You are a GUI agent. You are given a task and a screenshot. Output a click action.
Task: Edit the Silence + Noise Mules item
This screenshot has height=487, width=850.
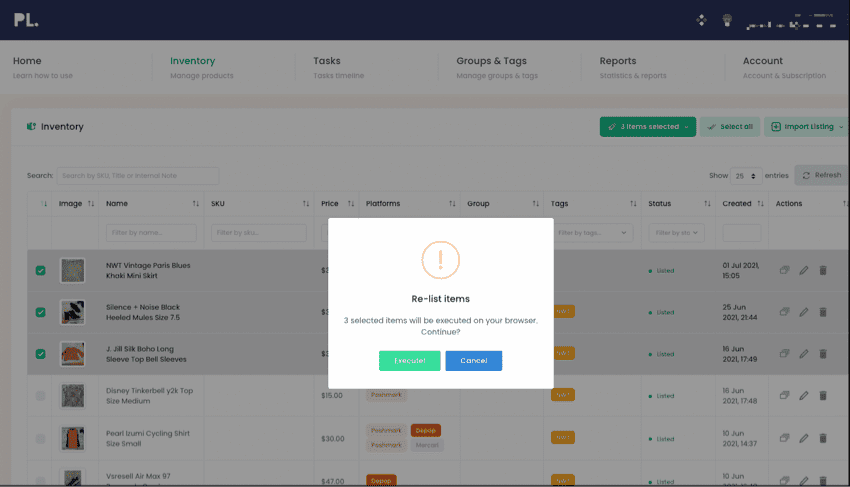point(804,312)
